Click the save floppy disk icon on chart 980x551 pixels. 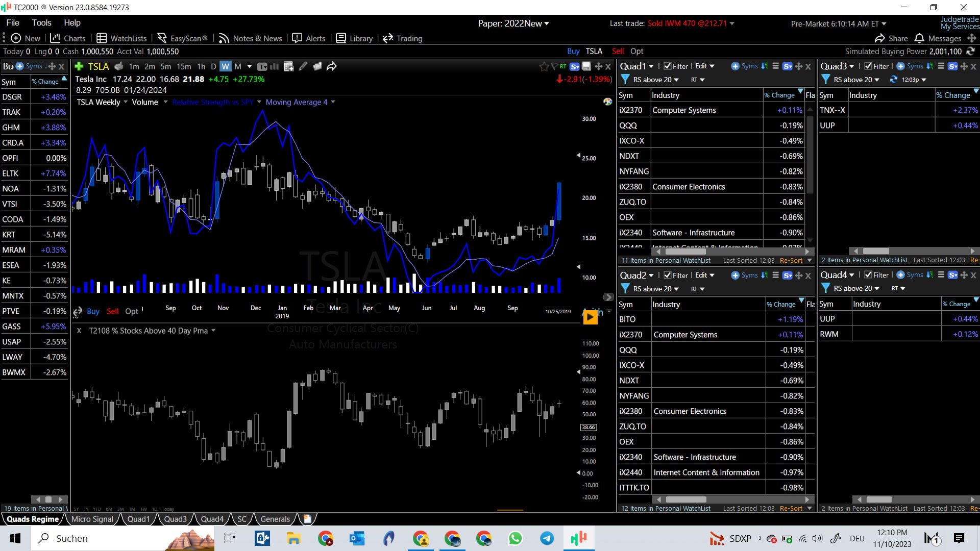586,66
